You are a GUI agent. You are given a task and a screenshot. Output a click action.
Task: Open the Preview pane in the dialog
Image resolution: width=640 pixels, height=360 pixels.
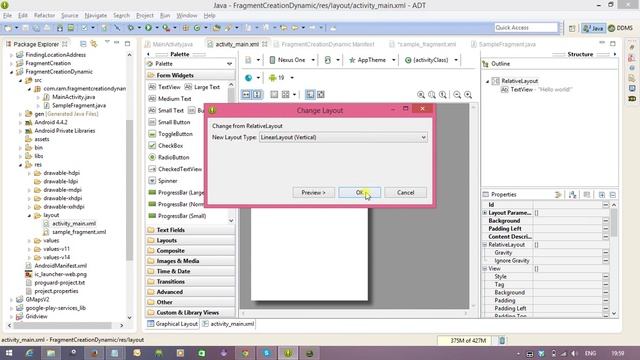[x=313, y=193]
